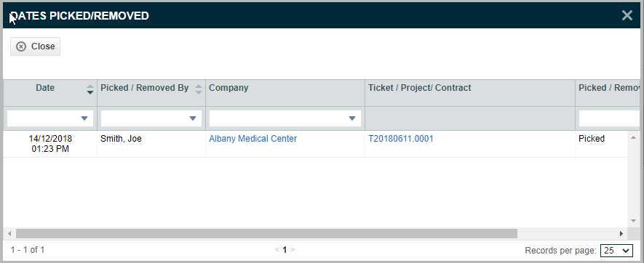Change Records per page dropdown value

coord(616,250)
